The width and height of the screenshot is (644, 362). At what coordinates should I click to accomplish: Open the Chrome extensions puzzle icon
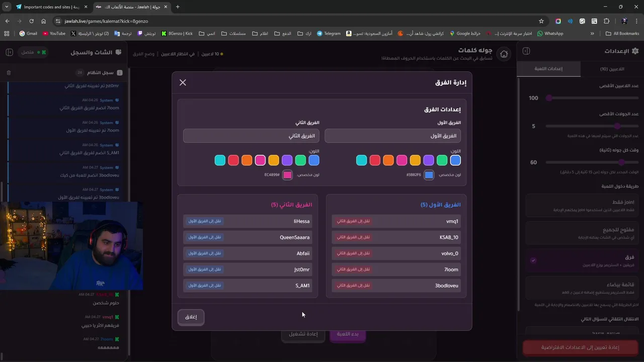point(606,21)
